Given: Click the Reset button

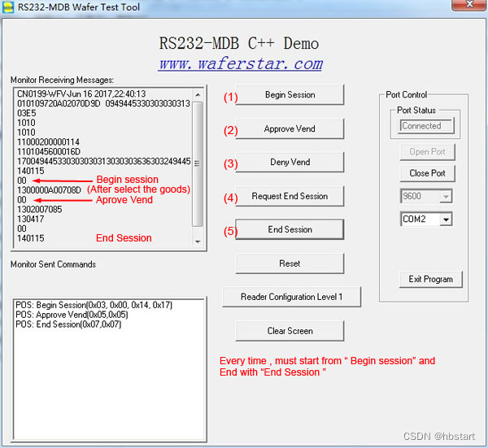Looking at the screenshot, I should [x=290, y=263].
